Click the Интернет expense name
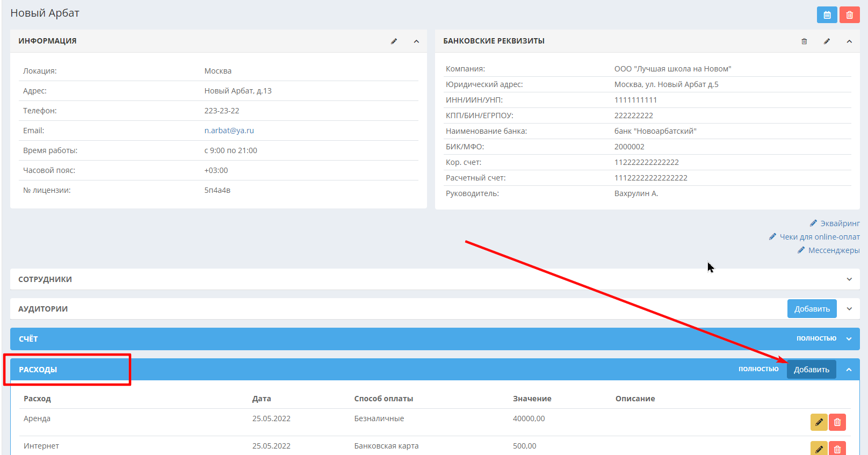The height and width of the screenshot is (455, 868). 41,446
